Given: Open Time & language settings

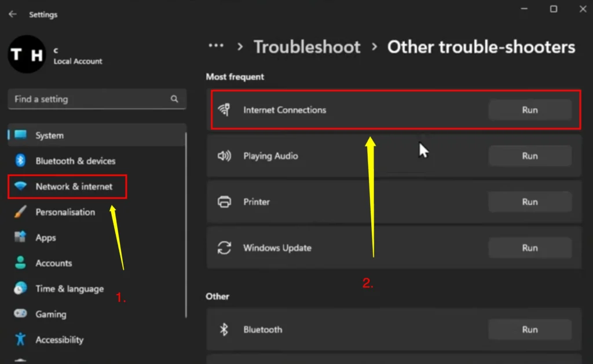Looking at the screenshot, I should 97,289.
